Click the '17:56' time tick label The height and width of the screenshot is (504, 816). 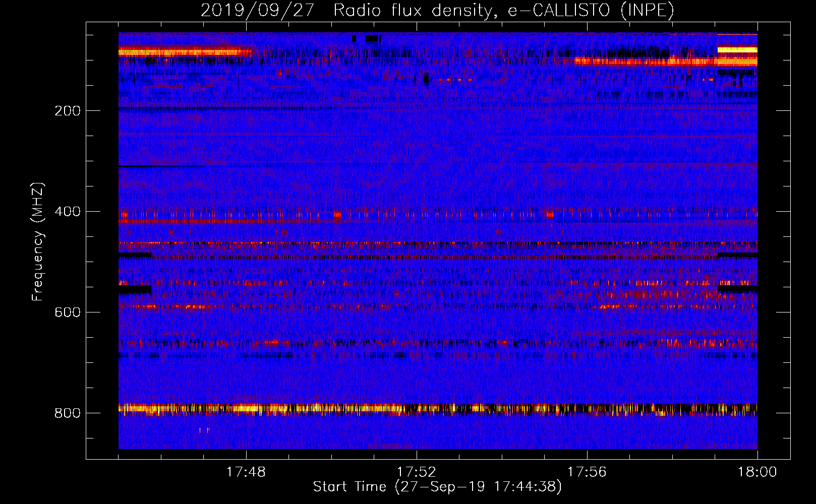(587, 472)
